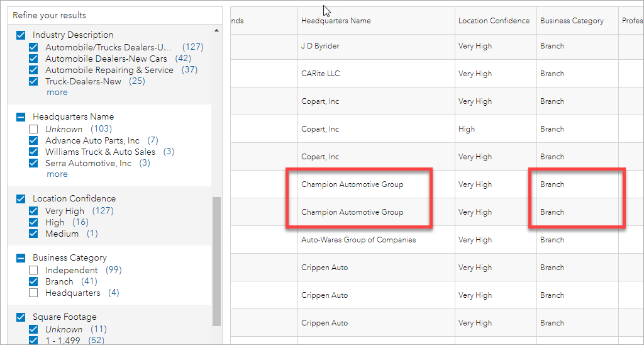
Task: Uncheck Truck-Dealers-New filter
Action: click(x=34, y=81)
